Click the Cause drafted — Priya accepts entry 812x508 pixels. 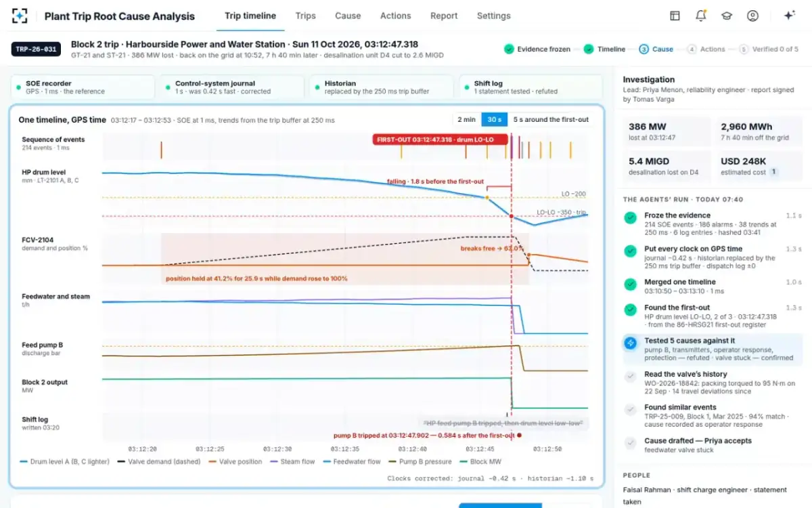click(713, 445)
